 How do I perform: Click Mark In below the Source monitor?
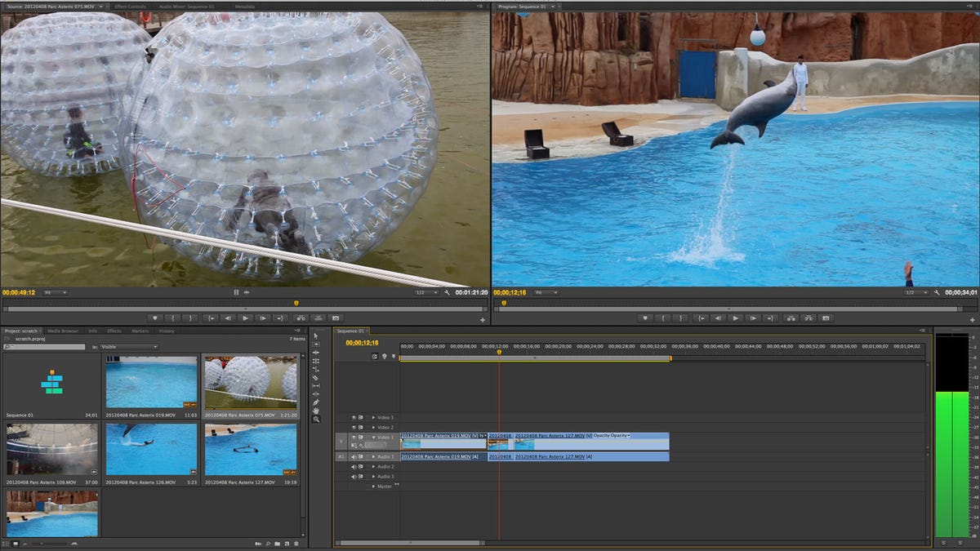[173, 318]
